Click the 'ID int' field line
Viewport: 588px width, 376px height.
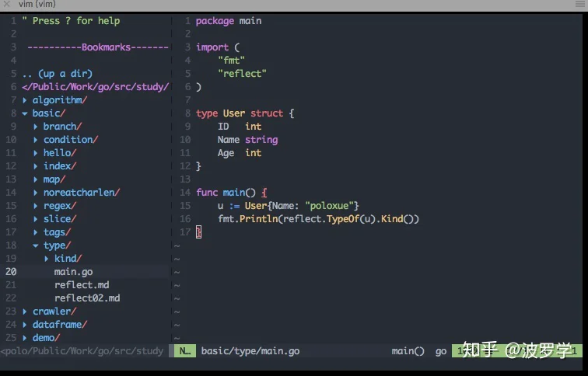240,126
